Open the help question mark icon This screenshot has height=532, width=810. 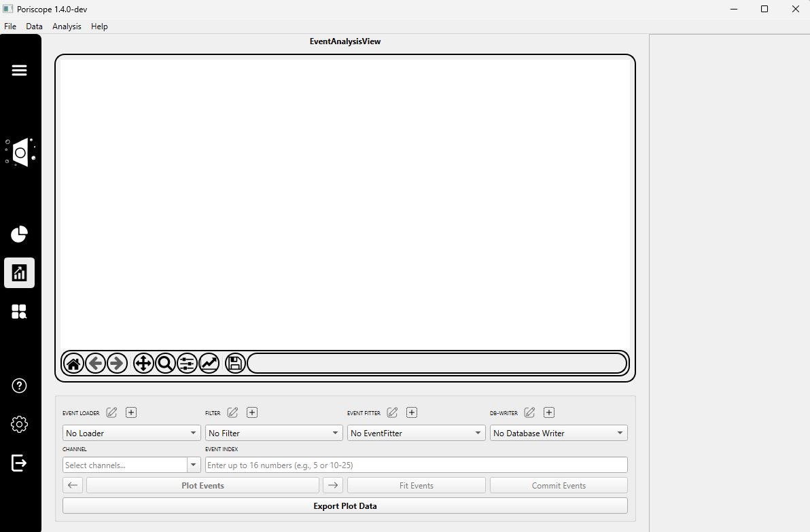tap(19, 386)
